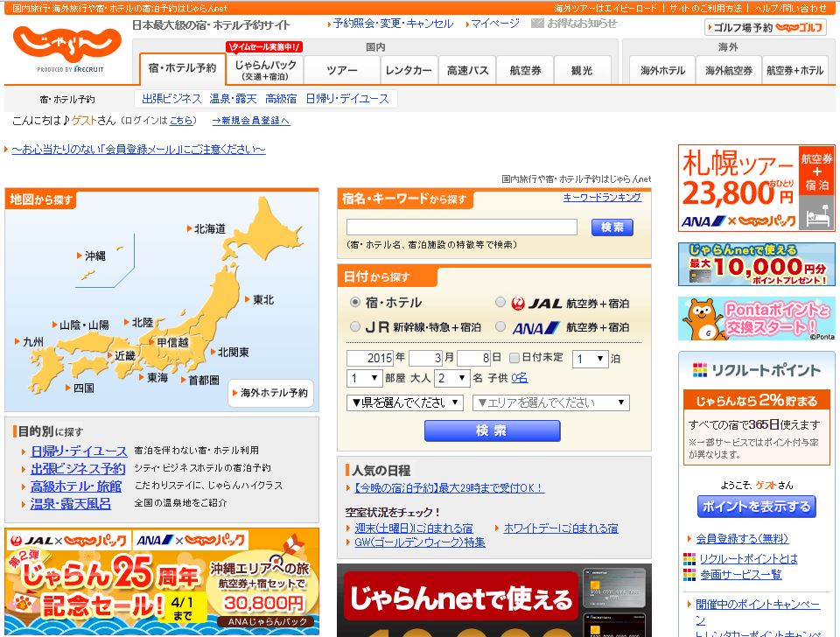Switch to the レンタカー tab
This screenshot has width=840, height=637.
tap(408, 70)
